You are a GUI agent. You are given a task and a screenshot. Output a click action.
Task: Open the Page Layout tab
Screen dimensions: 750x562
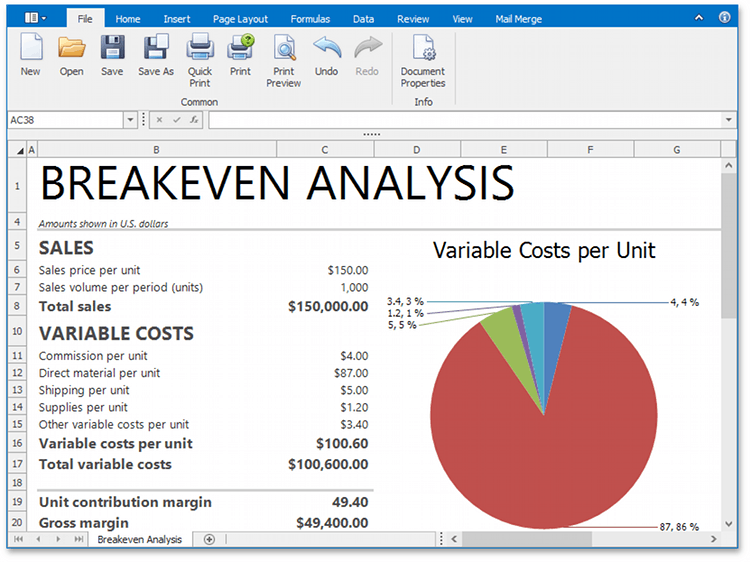[240, 19]
